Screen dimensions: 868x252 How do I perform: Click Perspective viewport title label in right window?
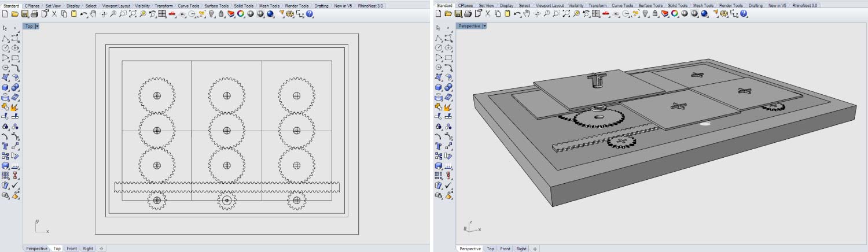click(469, 26)
